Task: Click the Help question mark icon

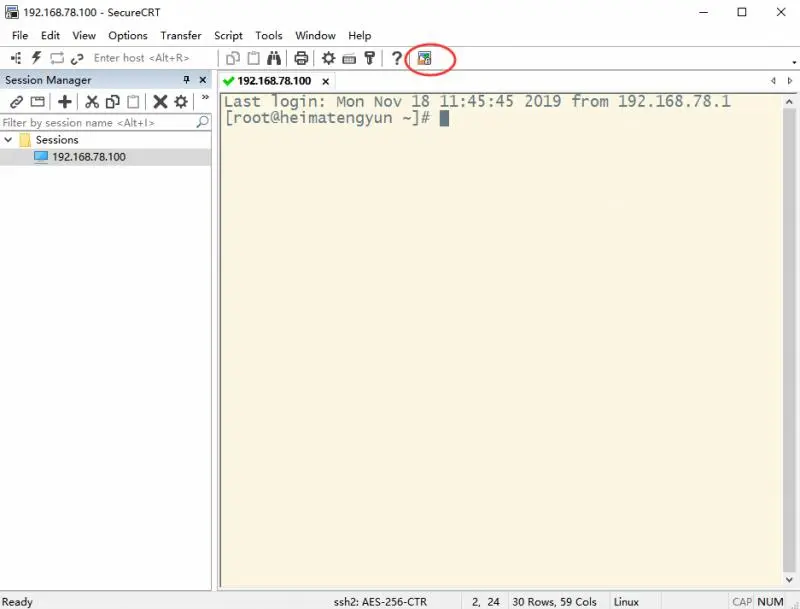Action: (396, 58)
